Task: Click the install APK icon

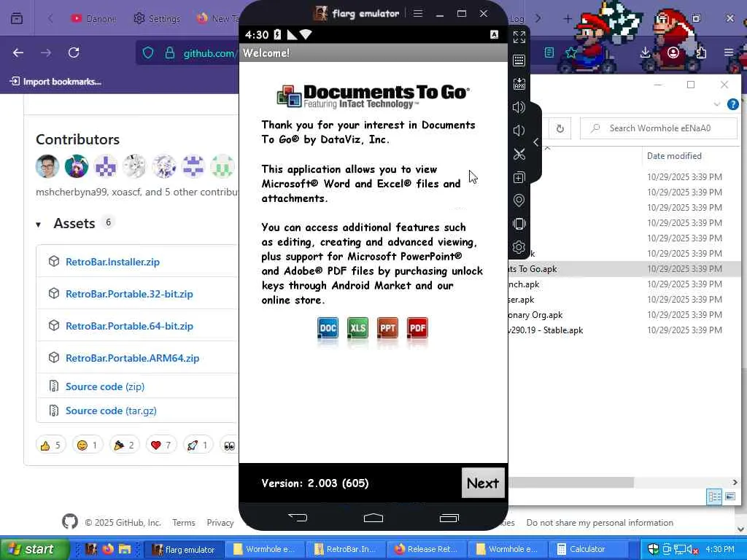Action: tap(519, 84)
